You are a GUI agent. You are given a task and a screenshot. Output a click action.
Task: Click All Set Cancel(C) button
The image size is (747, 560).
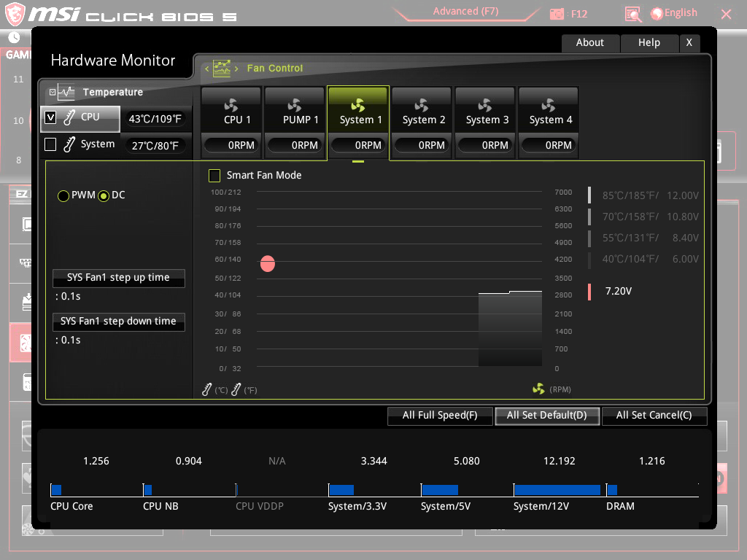coord(654,415)
